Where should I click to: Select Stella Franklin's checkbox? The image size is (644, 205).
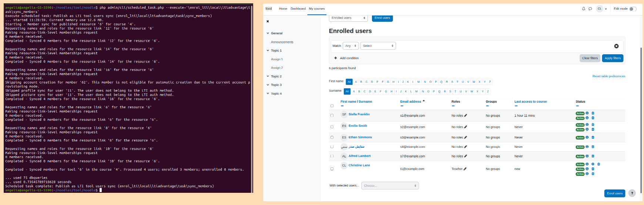(332, 116)
